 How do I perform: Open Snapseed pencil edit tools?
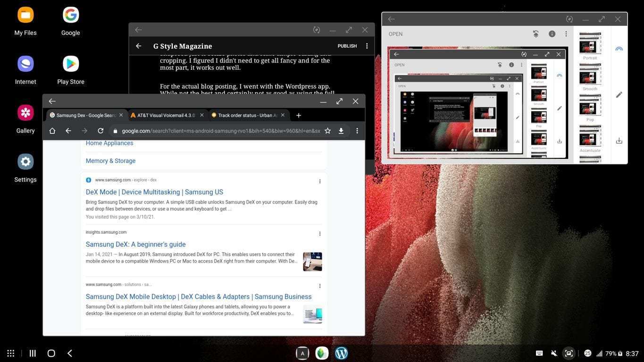[x=619, y=95]
